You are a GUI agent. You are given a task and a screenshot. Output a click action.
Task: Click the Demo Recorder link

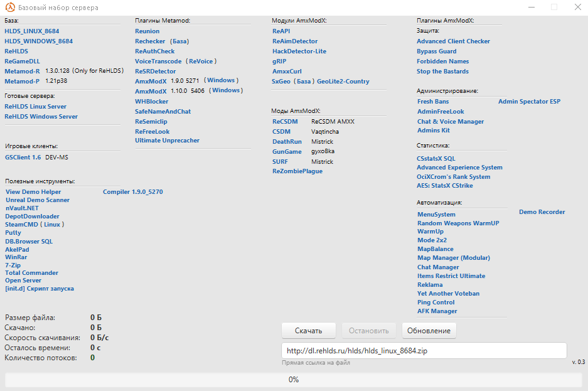[x=542, y=212]
